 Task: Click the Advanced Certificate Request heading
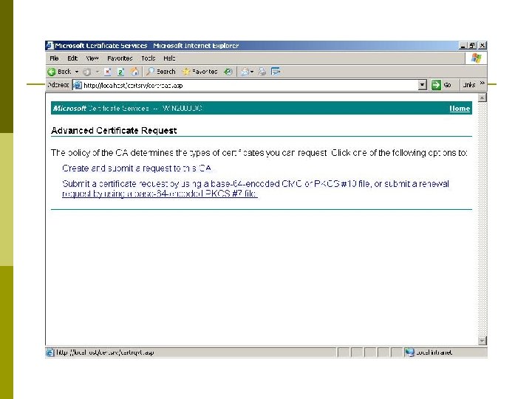(x=114, y=131)
